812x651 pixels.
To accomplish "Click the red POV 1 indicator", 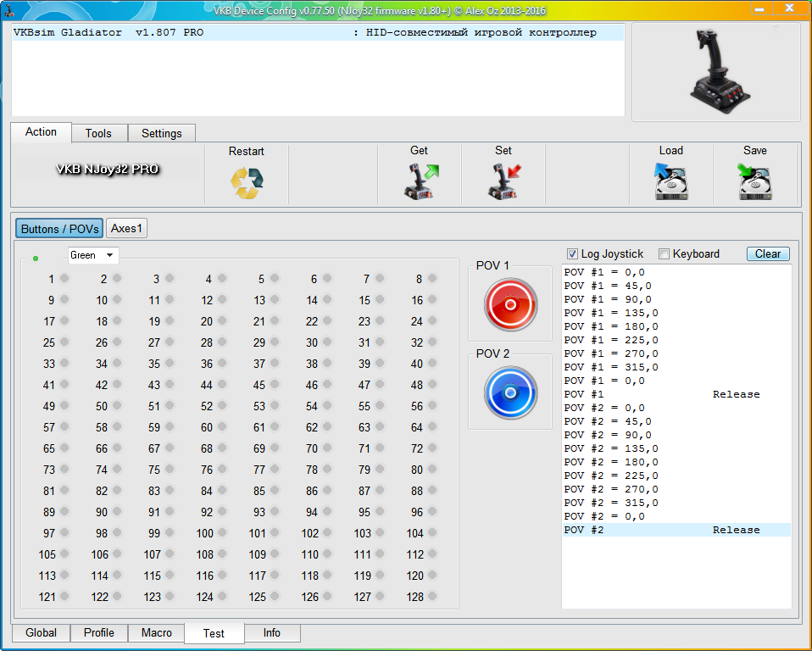I will 510,304.
